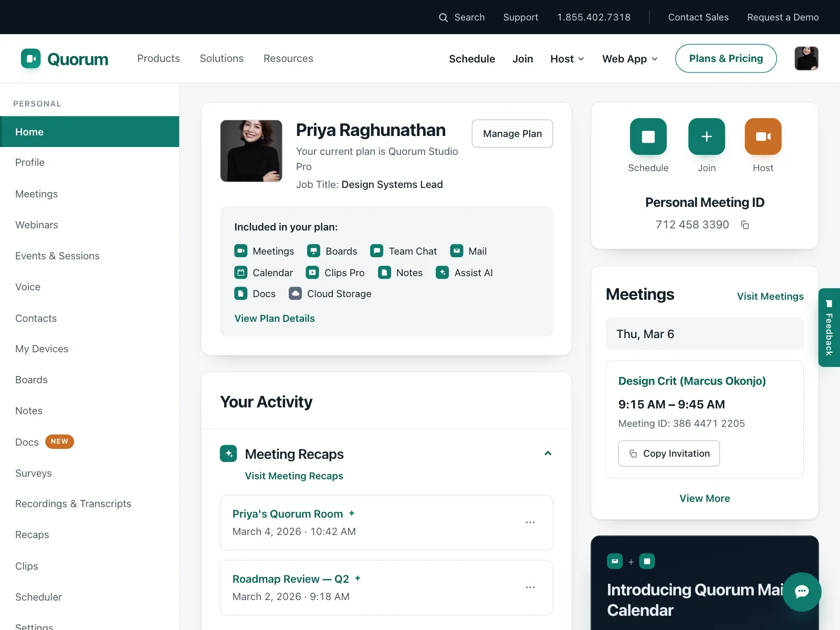The height and width of the screenshot is (630, 840).
Task: Open the Schedule quick action tile
Action: point(648,136)
